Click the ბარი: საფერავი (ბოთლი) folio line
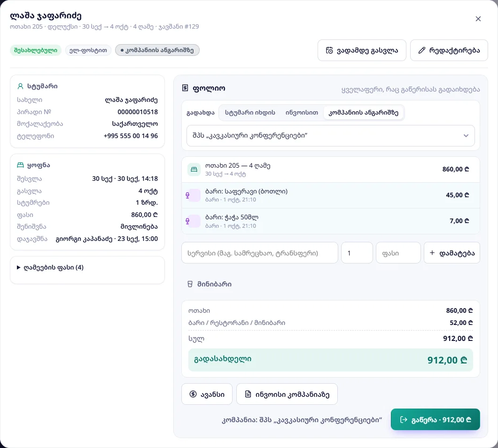This screenshot has width=498, height=448. coord(330,195)
